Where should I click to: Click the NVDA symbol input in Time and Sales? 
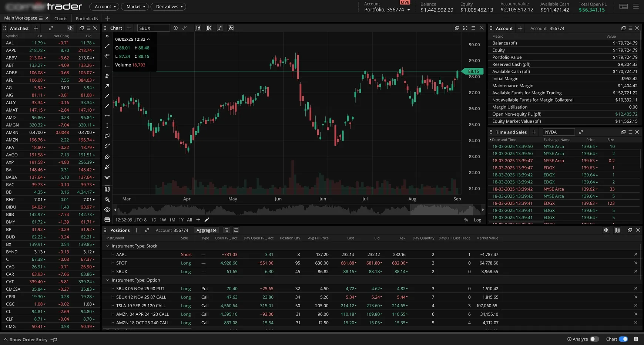(x=559, y=132)
